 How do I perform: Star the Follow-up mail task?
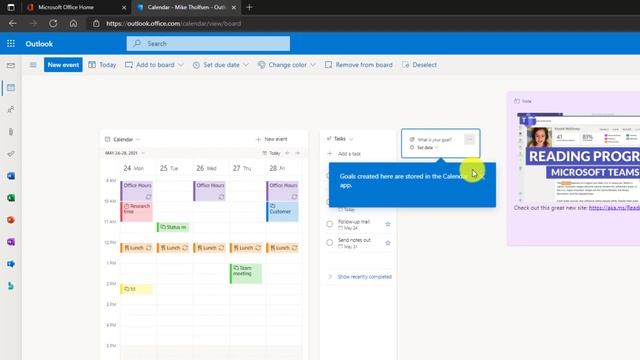tap(388, 224)
